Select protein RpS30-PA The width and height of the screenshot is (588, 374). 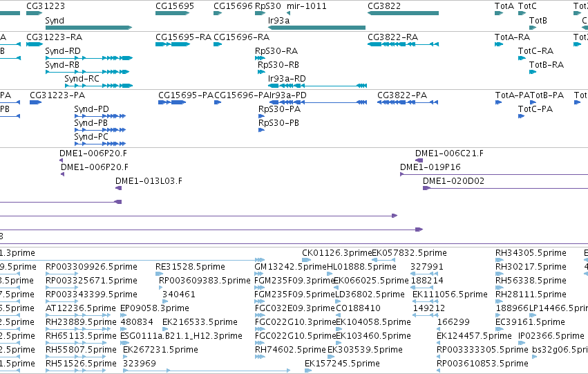tap(279, 109)
